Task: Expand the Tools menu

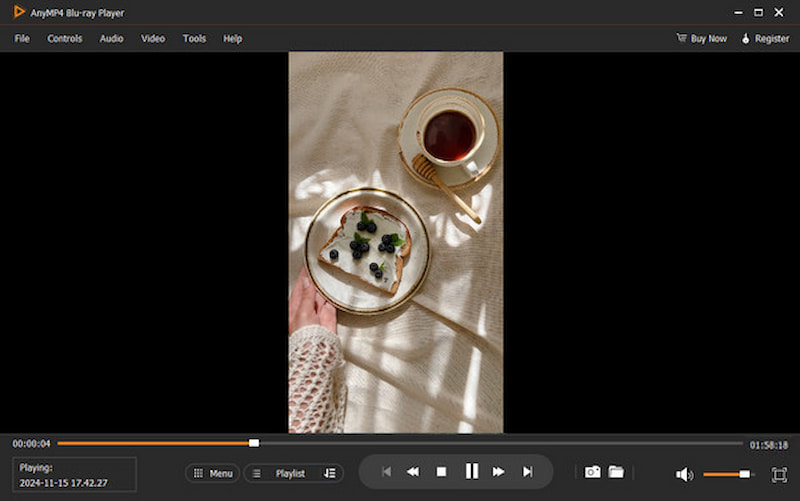Action: (194, 38)
